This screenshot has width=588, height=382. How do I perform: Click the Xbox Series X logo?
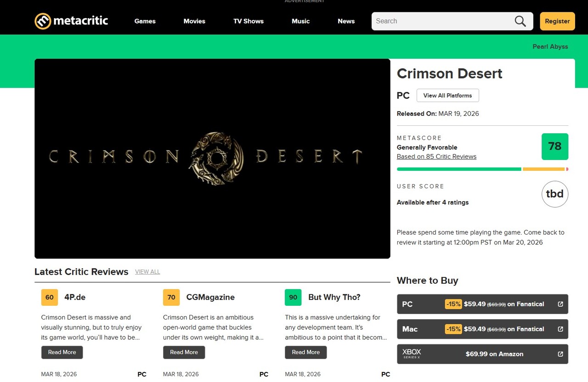point(411,354)
